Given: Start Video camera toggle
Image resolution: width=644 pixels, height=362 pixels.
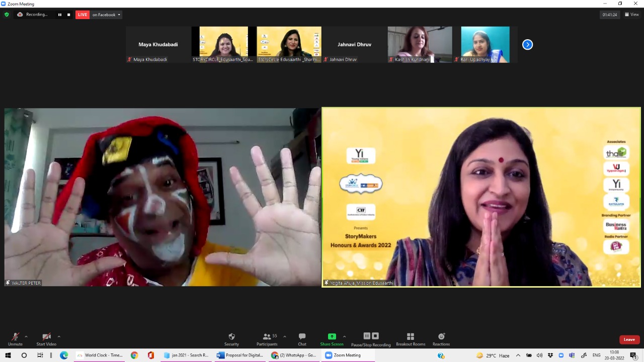Looking at the screenshot, I should 46,337.
